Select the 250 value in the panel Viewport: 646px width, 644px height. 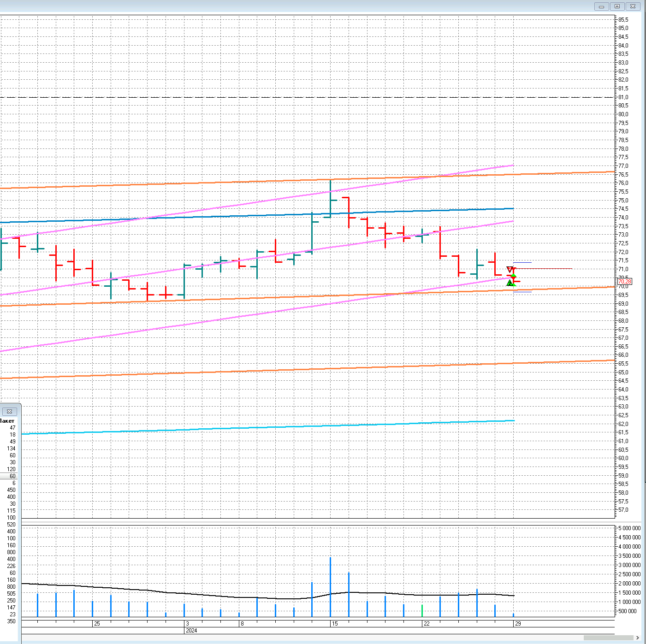click(11, 601)
